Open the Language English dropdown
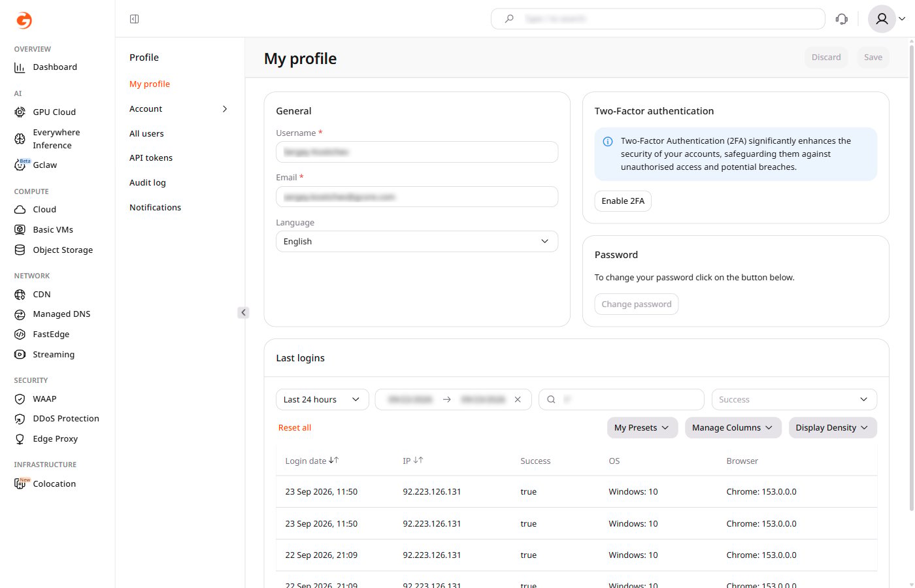Screen dimensions: 915x588 [x=417, y=241]
